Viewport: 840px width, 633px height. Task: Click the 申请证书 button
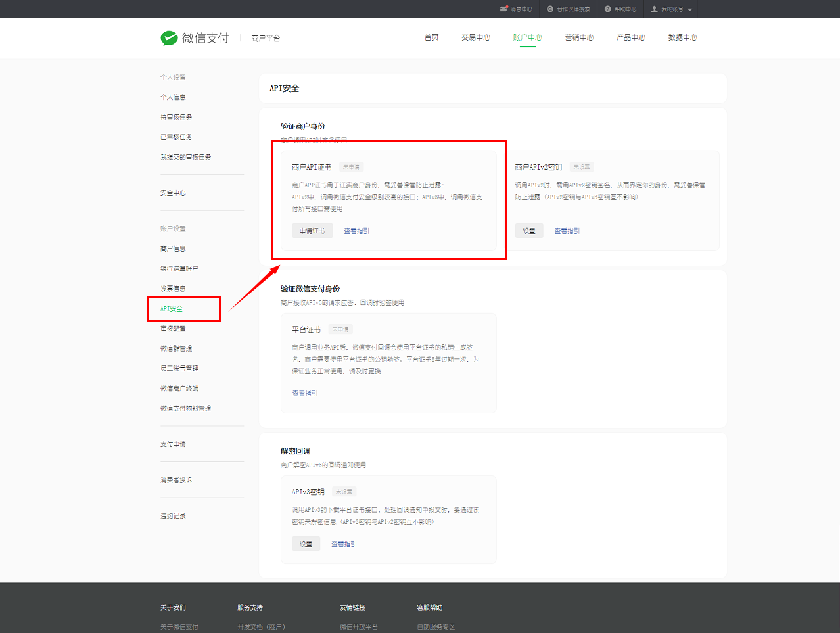pos(312,231)
